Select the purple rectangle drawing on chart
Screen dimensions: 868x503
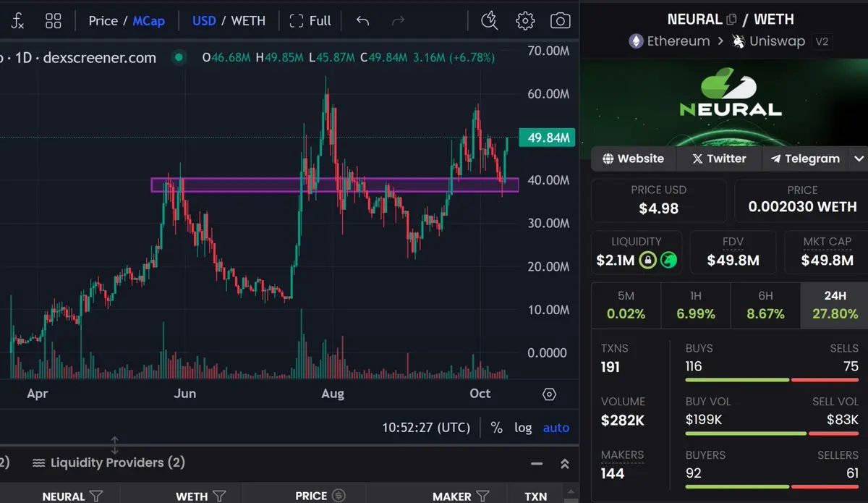(334, 185)
